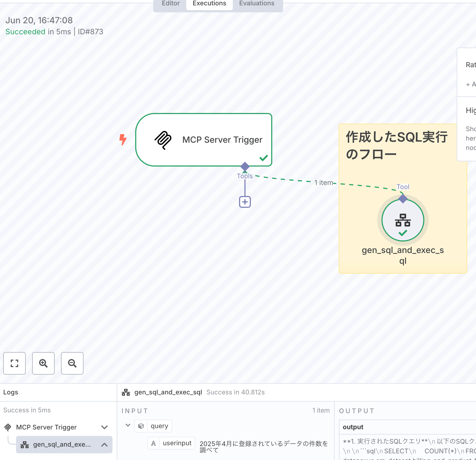Screen dimensions: 476x460
Task: Click the userinput field label
Action: pos(177,443)
